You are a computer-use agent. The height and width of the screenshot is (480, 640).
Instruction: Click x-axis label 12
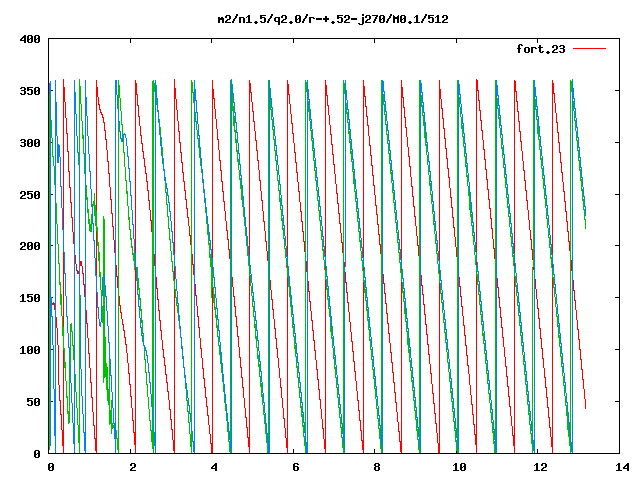(x=540, y=467)
